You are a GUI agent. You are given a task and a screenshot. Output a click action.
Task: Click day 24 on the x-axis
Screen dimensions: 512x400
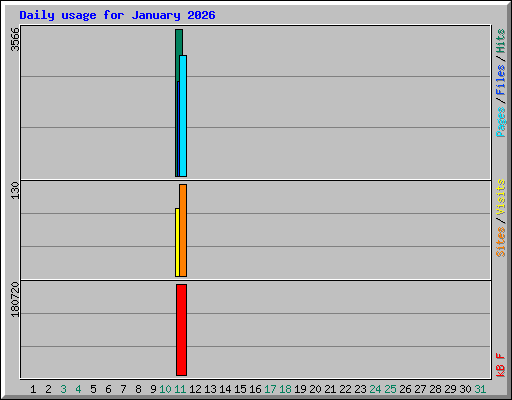tap(375, 389)
